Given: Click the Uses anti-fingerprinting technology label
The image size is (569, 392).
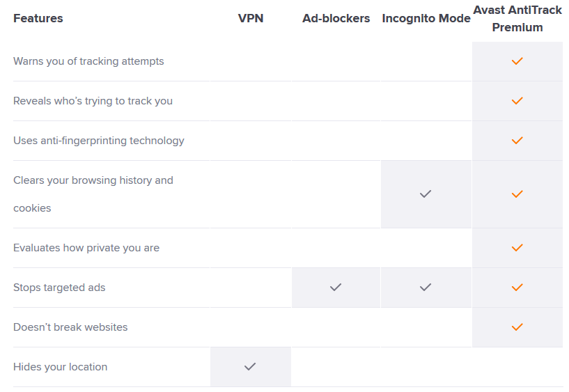Looking at the screenshot, I should (99, 141).
